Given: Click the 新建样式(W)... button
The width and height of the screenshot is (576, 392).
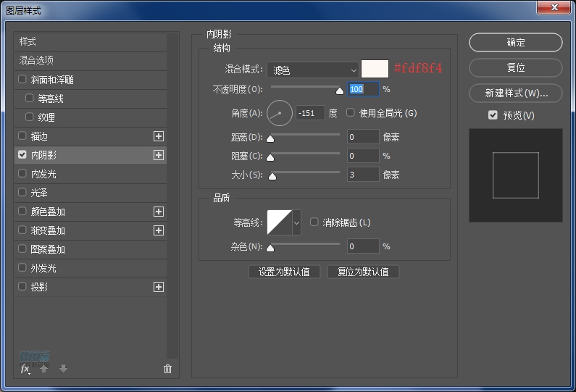Looking at the screenshot, I should [x=516, y=93].
